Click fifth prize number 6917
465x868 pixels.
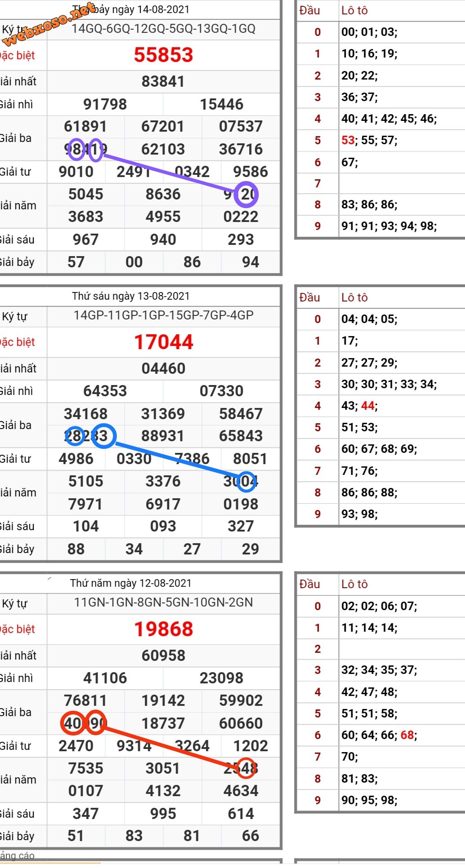[163, 504]
